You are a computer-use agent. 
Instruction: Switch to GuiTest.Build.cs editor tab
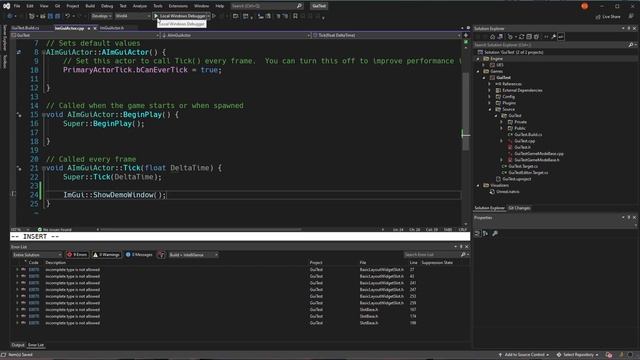tap(26, 28)
